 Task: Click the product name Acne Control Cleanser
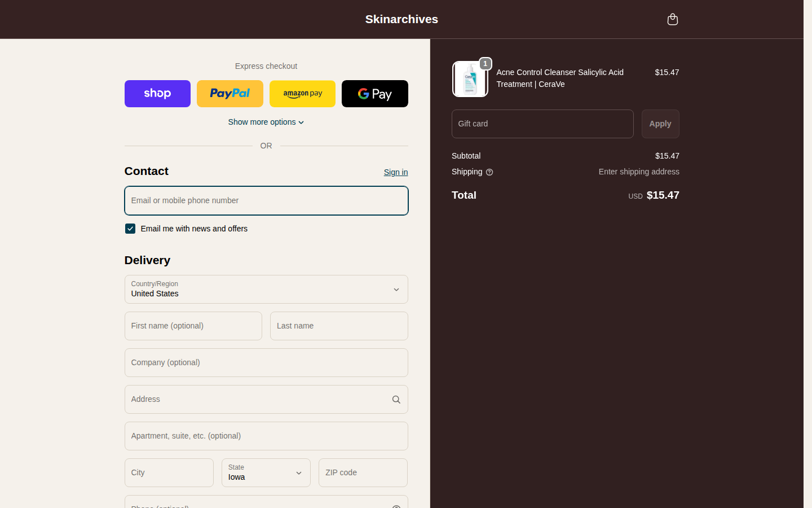tap(560, 78)
